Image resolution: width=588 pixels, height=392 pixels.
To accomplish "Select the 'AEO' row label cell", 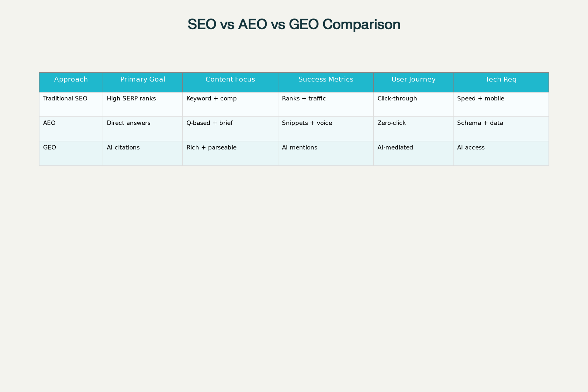I will pyautogui.click(x=49, y=123).
